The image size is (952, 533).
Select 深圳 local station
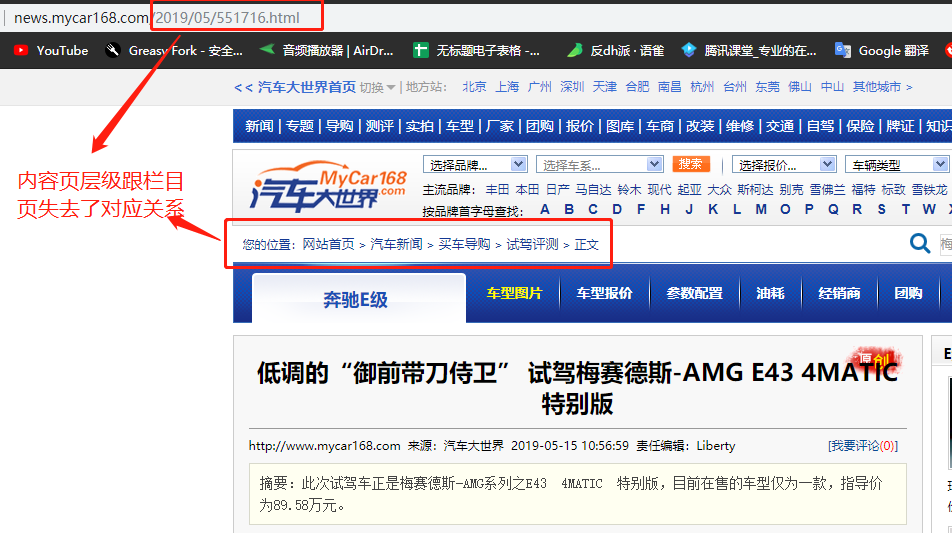coord(572,87)
